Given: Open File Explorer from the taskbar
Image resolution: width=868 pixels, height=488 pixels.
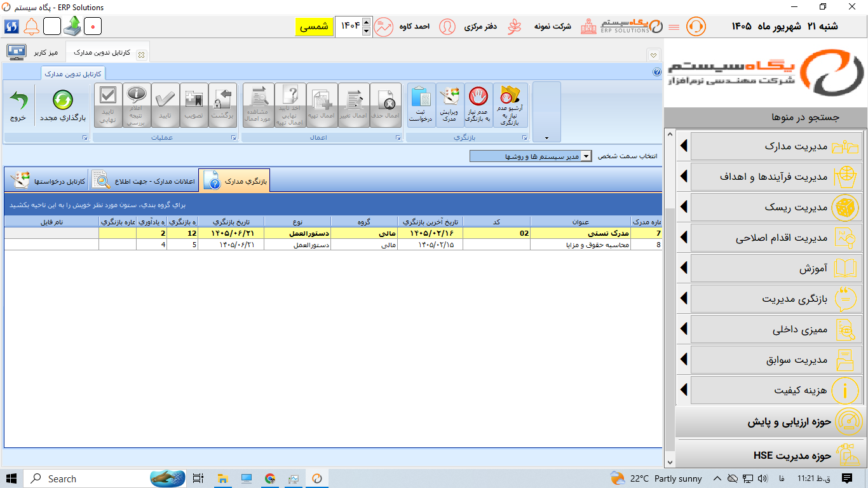Looking at the screenshot, I should [222, 478].
